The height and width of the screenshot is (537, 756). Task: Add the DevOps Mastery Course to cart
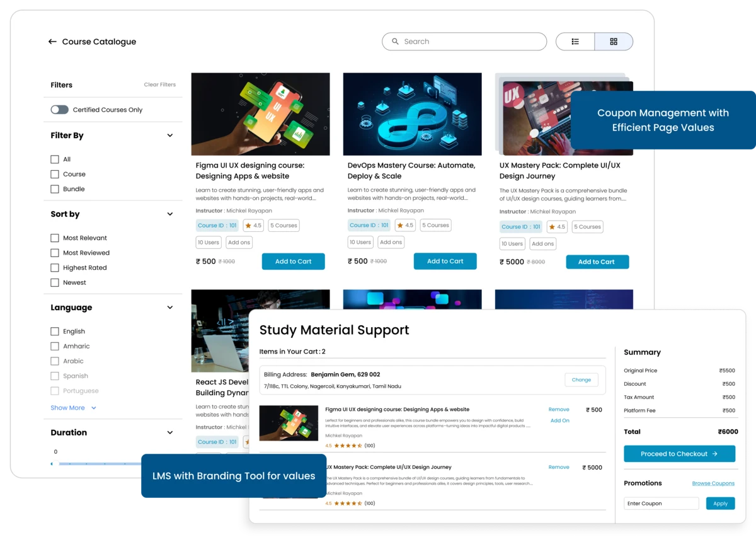(445, 261)
